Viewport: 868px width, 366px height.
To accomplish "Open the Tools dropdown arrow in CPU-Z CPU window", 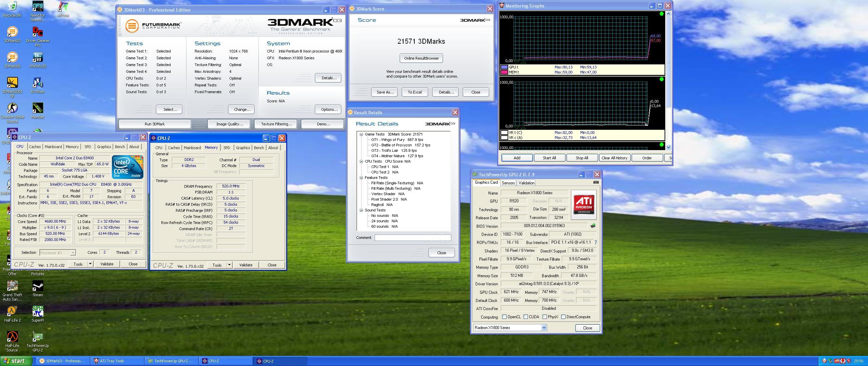I will click(90, 264).
